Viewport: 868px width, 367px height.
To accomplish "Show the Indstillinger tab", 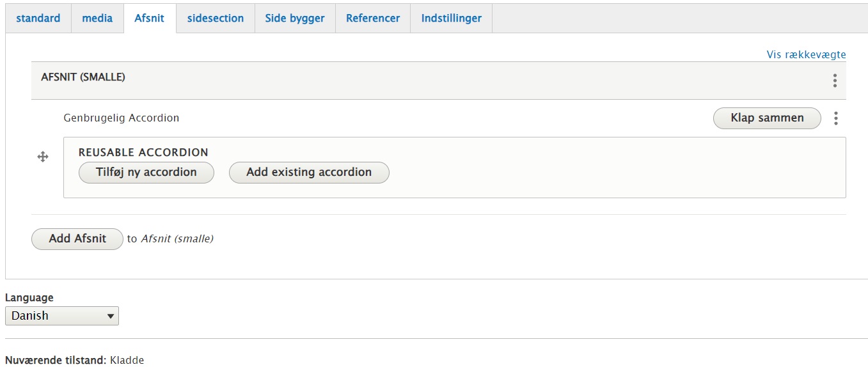I will (x=451, y=19).
